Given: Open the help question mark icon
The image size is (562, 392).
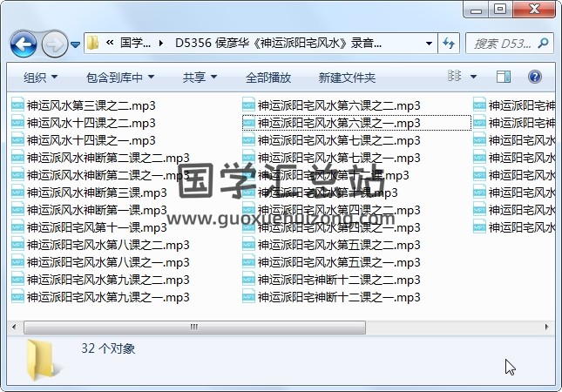Looking at the screenshot, I should (x=535, y=78).
